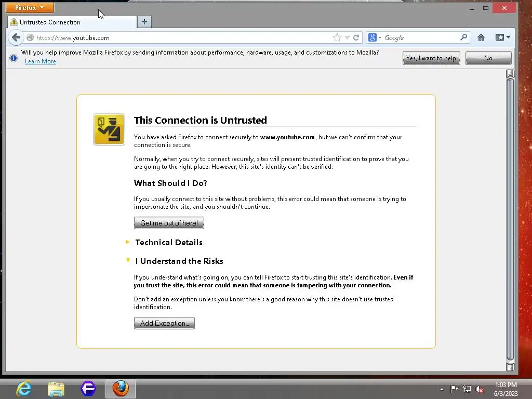Select the Untrusted Connection tab
Viewport: 532px width, 399px height.
point(72,22)
